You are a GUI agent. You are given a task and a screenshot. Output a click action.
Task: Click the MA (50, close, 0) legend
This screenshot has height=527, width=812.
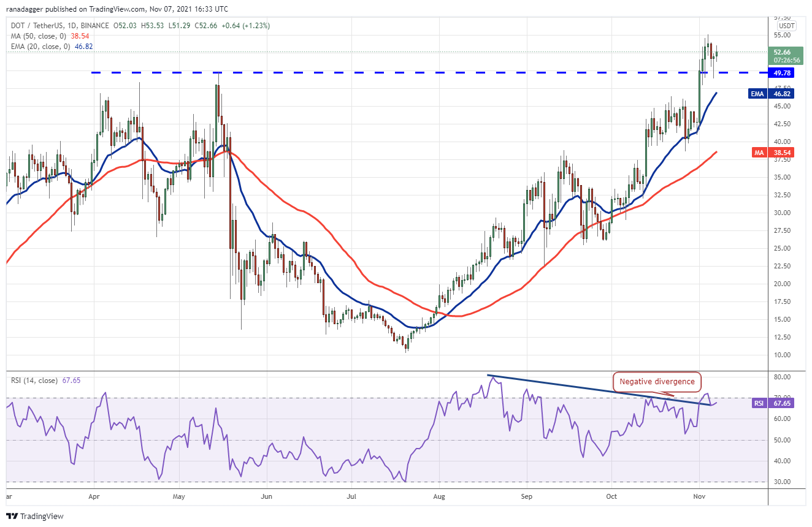[39, 36]
